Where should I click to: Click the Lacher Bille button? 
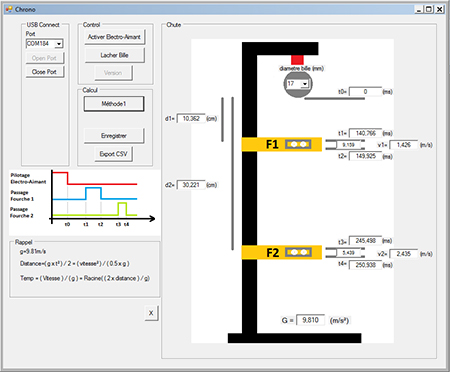(114, 55)
